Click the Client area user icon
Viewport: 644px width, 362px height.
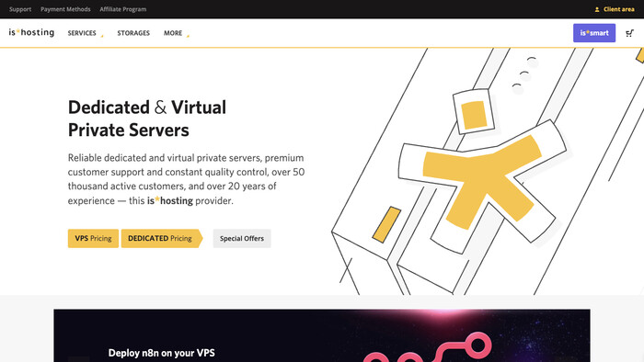597,9
